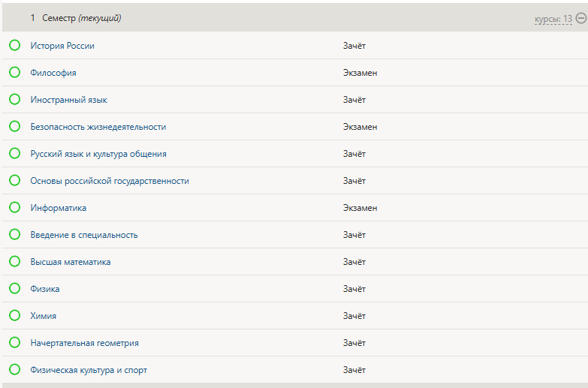The width and height of the screenshot is (588, 388).
Task: Click the status circle beside Высшая математика
Action: tap(14, 262)
